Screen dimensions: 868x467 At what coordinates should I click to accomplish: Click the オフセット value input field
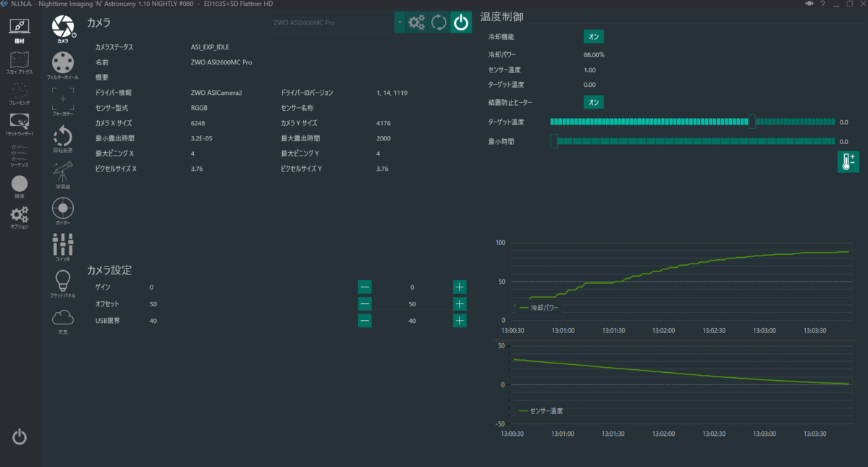click(412, 304)
